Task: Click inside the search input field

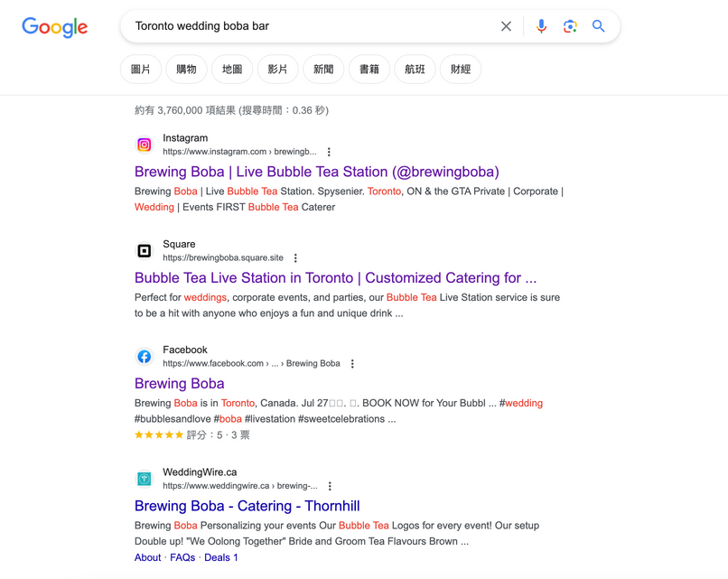Action: (x=307, y=26)
